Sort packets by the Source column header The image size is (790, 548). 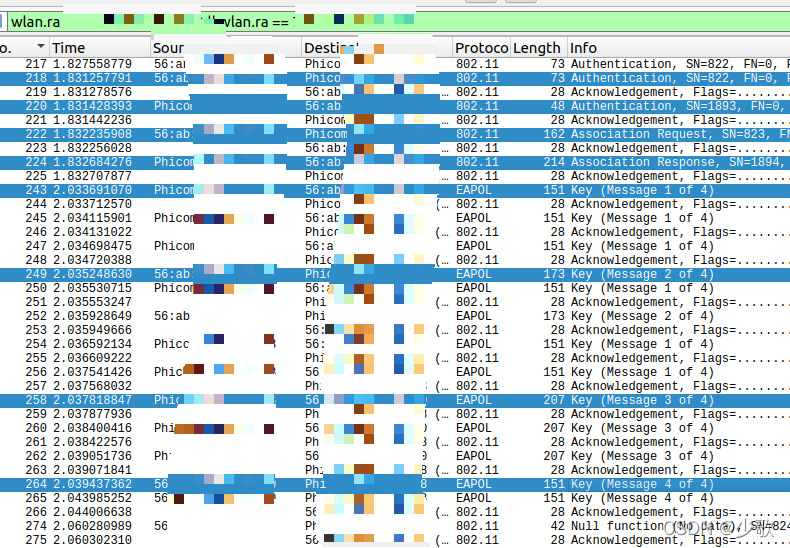pos(226,48)
